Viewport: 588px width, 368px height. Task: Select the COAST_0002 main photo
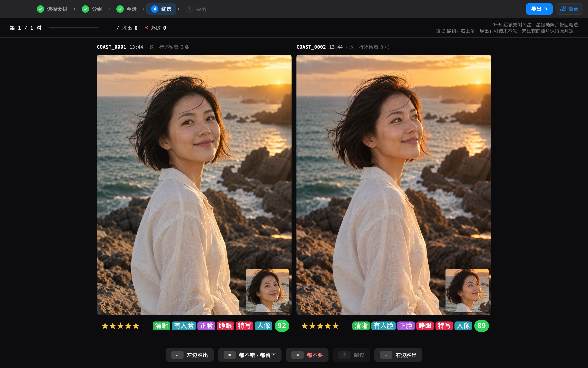(x=394, y=185)
